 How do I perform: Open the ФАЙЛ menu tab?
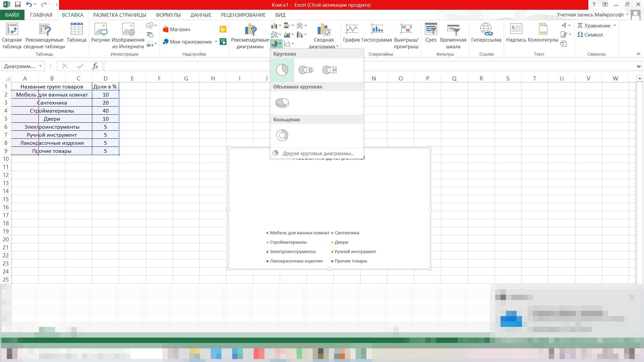[12, 15]
